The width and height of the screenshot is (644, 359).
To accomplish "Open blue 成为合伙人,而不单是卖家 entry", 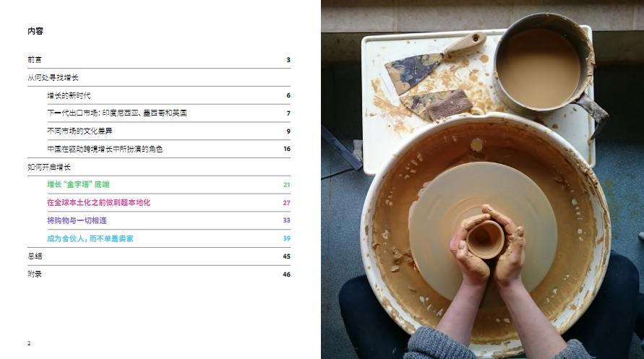I will click(90, 238).
